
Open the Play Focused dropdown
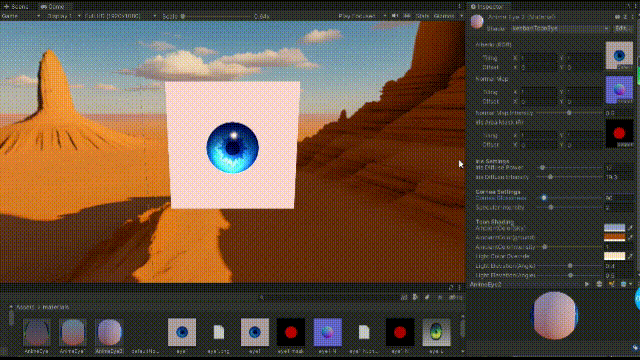pos(362,16)
